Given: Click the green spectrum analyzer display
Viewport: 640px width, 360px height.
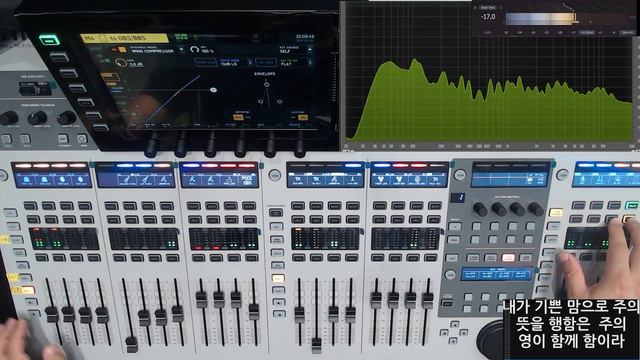Looking at the screenshot, I should coord(489,100).
